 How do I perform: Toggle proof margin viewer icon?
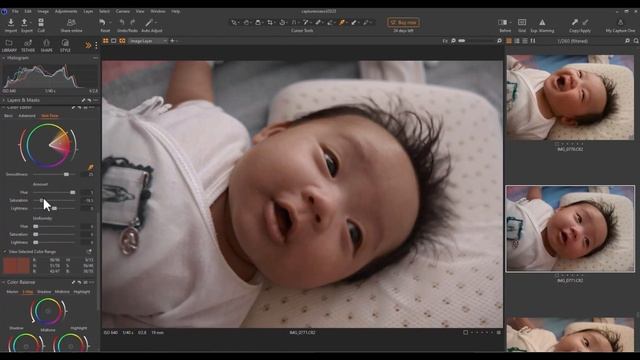click(x=122, y=41)
